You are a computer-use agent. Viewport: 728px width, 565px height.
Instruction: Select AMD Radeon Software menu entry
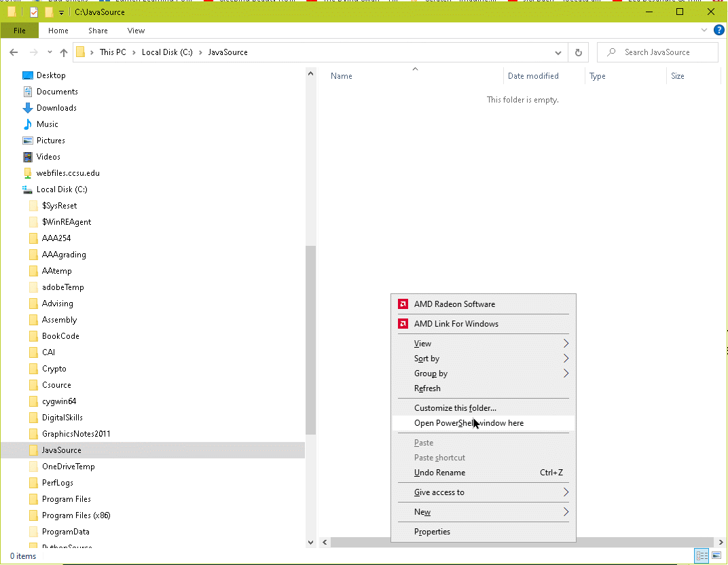pyautogui.click(x=484, y=304)
